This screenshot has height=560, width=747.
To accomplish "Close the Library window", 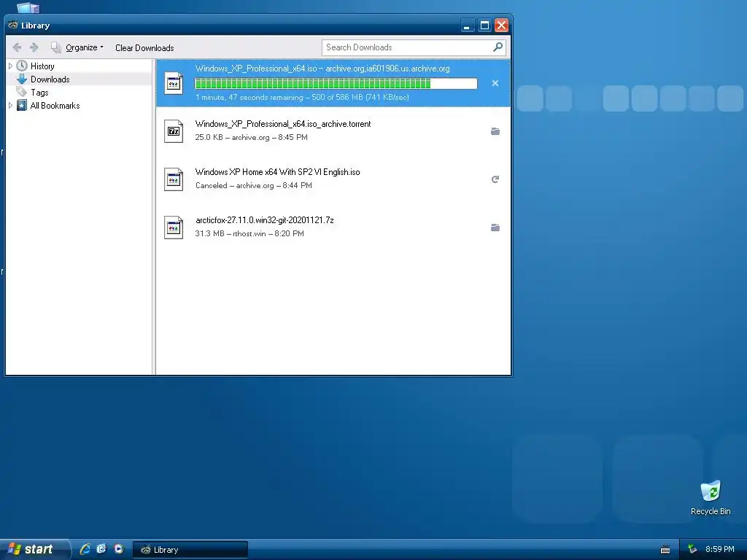I will pos(501,26).
